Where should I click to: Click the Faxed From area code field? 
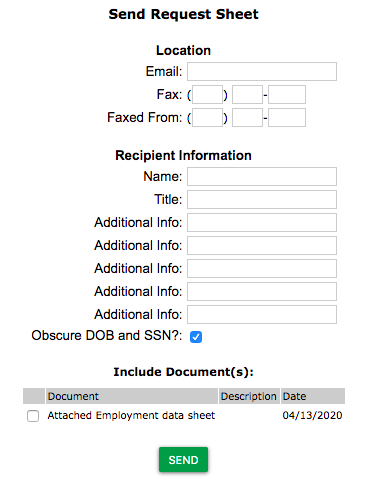click(x=207, y=118)
